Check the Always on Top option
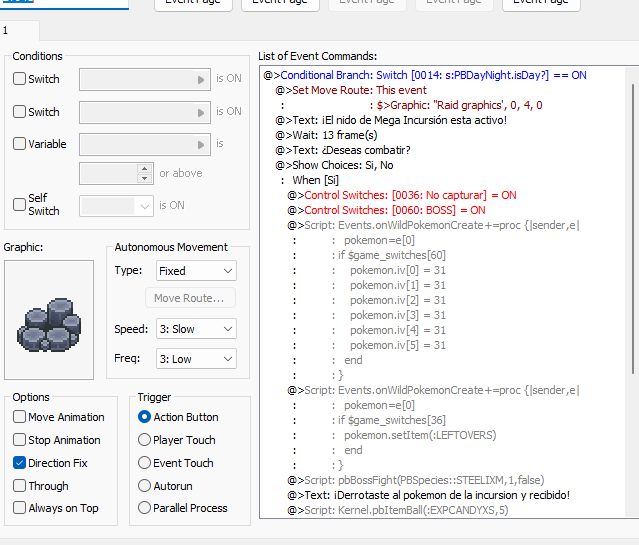Viewport: 639px width, 545px height. point(20,508)
